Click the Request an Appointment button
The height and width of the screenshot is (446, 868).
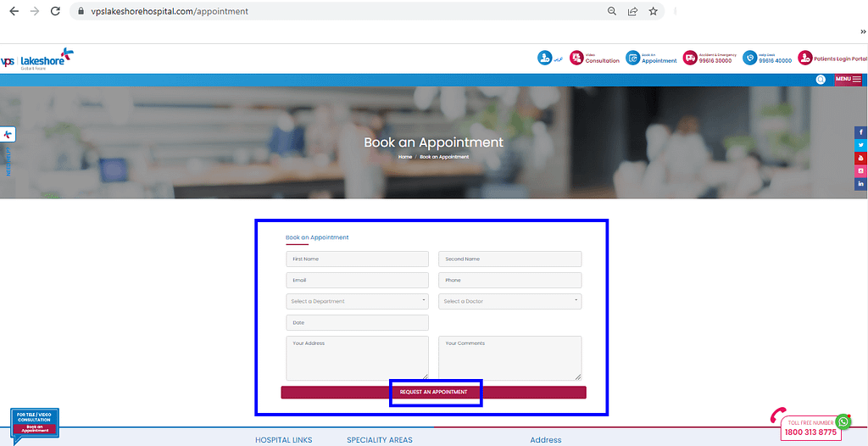pos(433,393)
